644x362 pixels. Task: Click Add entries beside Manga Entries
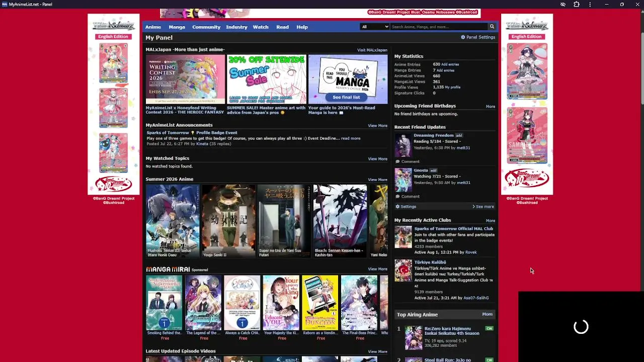pos(445,70)
